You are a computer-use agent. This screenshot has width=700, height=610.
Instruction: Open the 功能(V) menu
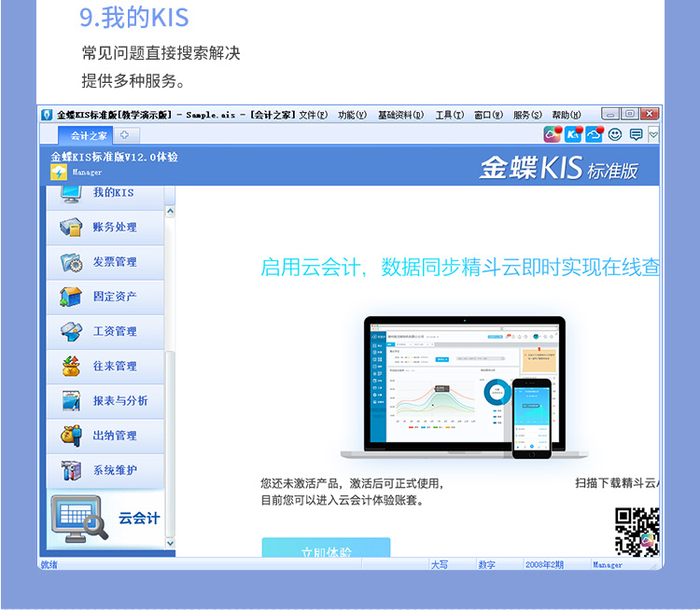click(x=352, y=115)
